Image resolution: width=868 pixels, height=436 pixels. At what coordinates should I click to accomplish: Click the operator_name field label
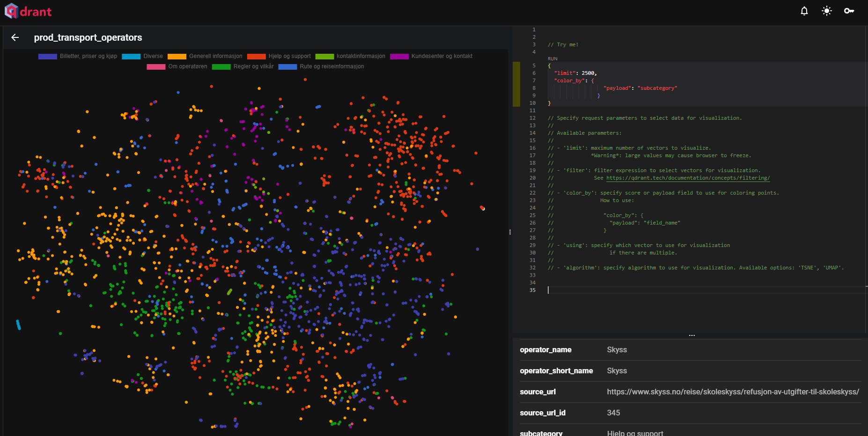(545, 349)
